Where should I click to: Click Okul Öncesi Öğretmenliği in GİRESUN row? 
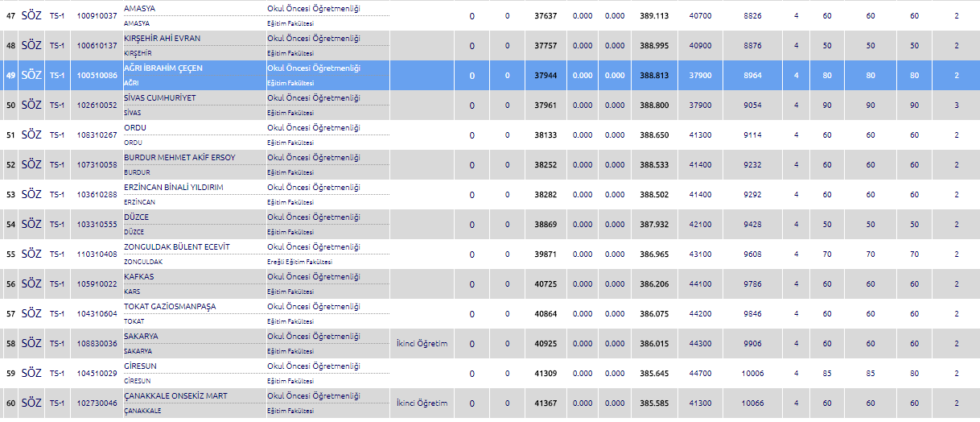click(314, 366)
